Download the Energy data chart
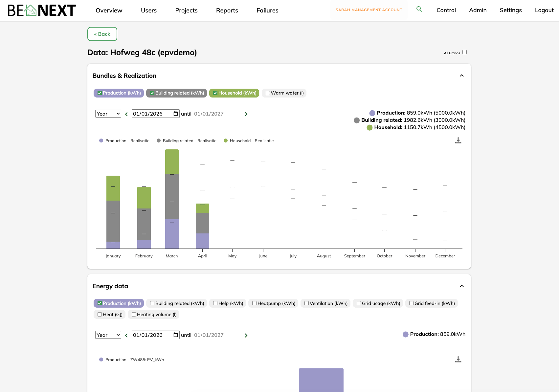Screen dimensions: 559x392 click(x=458, y=359)
